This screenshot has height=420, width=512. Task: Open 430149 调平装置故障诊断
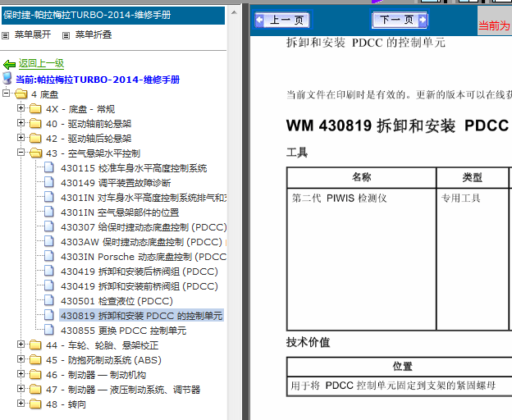click(116, 183)
